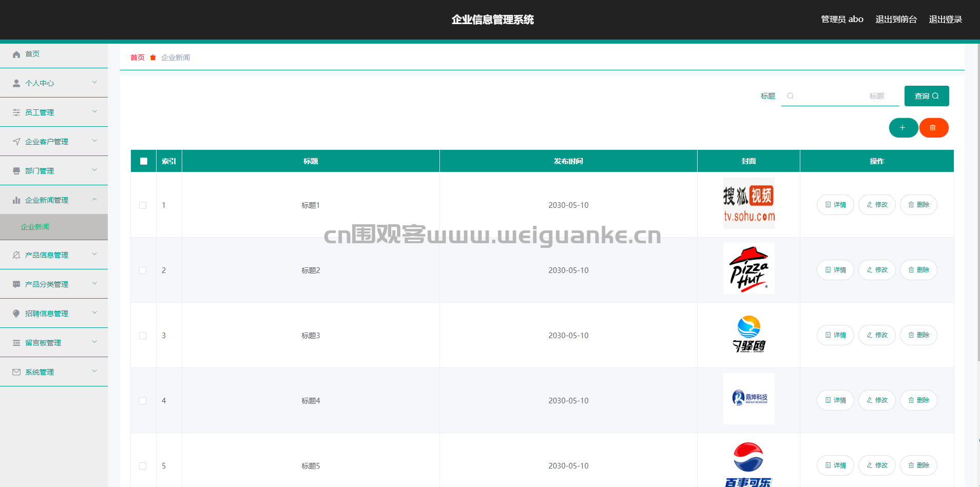Click 详情 for row 标题5
The width and height of the screenshot is (980, 487).
[x=835, y=465]
